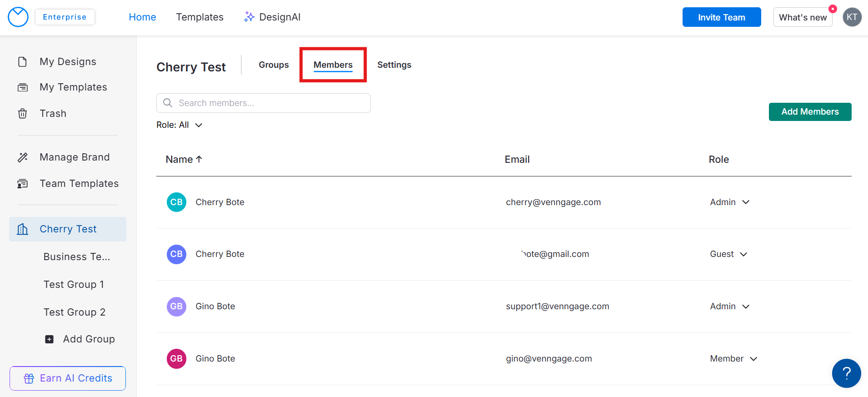This screenshot has height=397, width=868.
Task: Open the My Templates icon
Action: [x=23, y=87]
